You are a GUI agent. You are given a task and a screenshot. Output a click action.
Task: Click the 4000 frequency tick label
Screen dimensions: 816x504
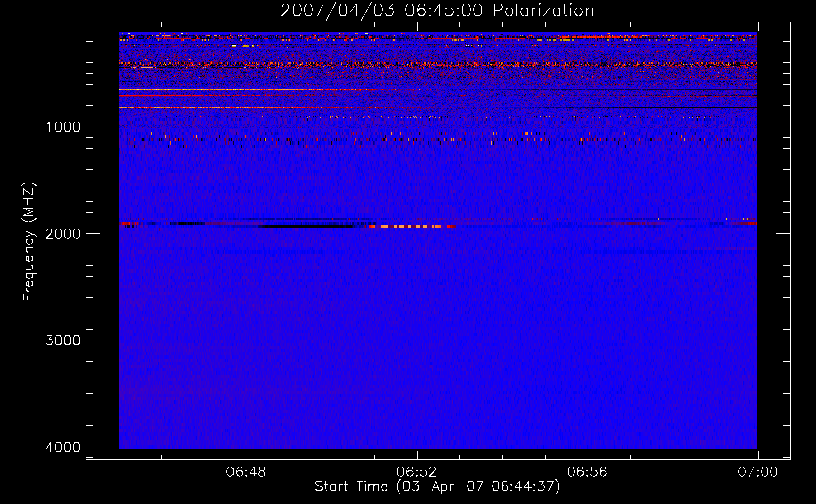click(x=63, y=447)
